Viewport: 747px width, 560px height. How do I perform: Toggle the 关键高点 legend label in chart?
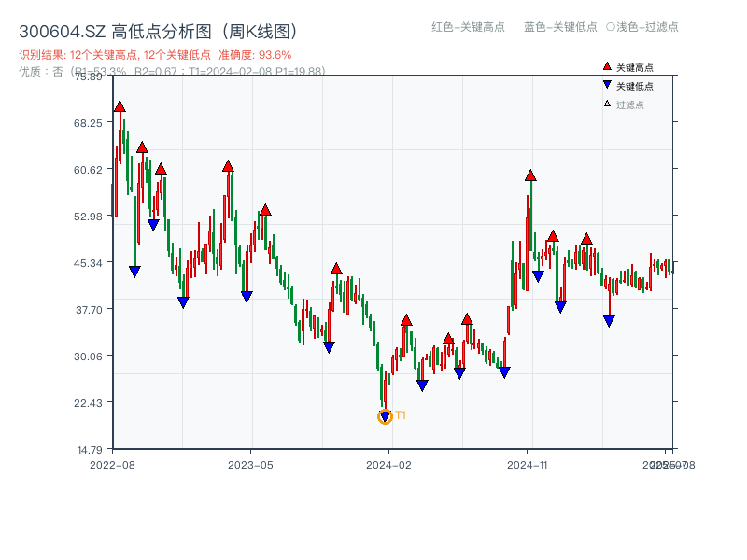tap(635, 67)
